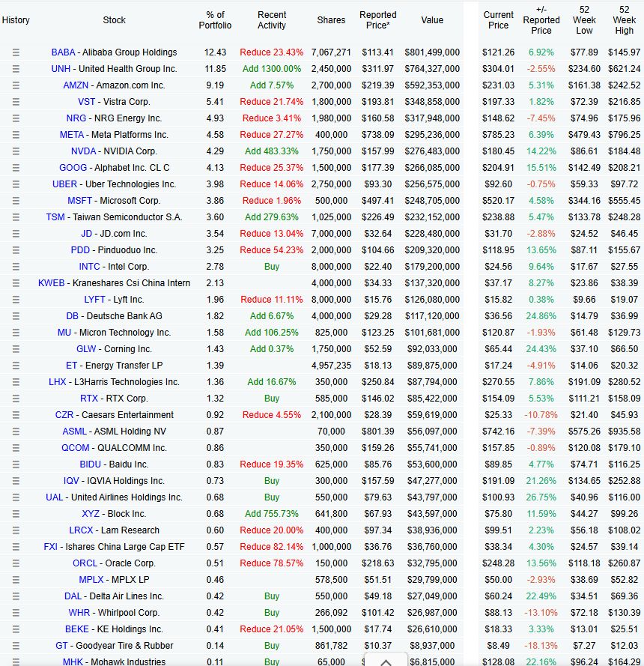Open history icon for NRG row

pyautogui.click(x=16, y=118)
